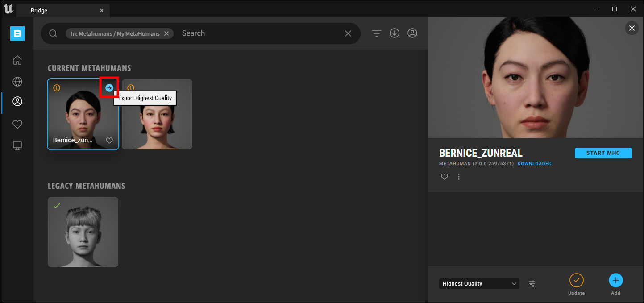Favorite the Bernice card with heart

click(x=109, y=141)
